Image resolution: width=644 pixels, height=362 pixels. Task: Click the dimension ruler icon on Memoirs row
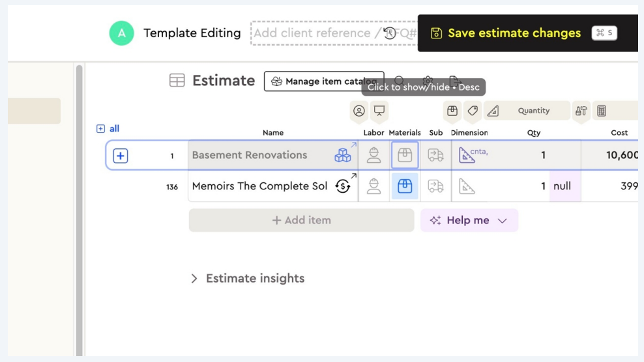click(467, 186)
